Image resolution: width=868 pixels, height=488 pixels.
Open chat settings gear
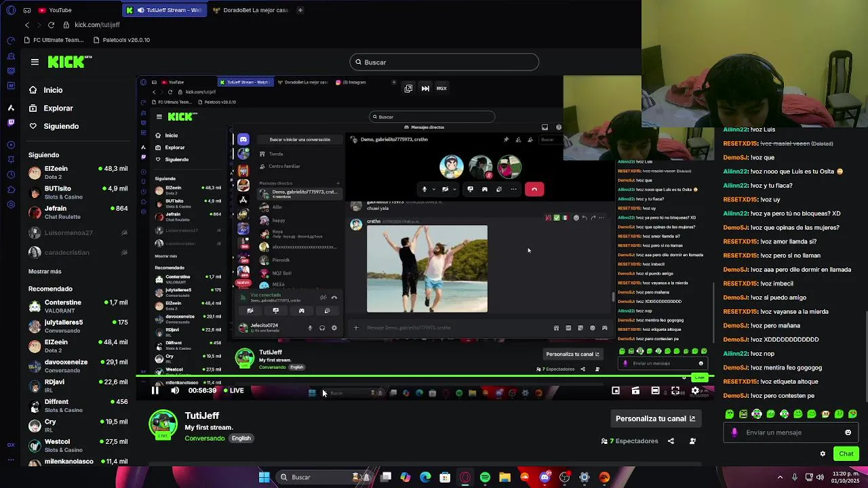pyautogui.click(x=823, y=454)
